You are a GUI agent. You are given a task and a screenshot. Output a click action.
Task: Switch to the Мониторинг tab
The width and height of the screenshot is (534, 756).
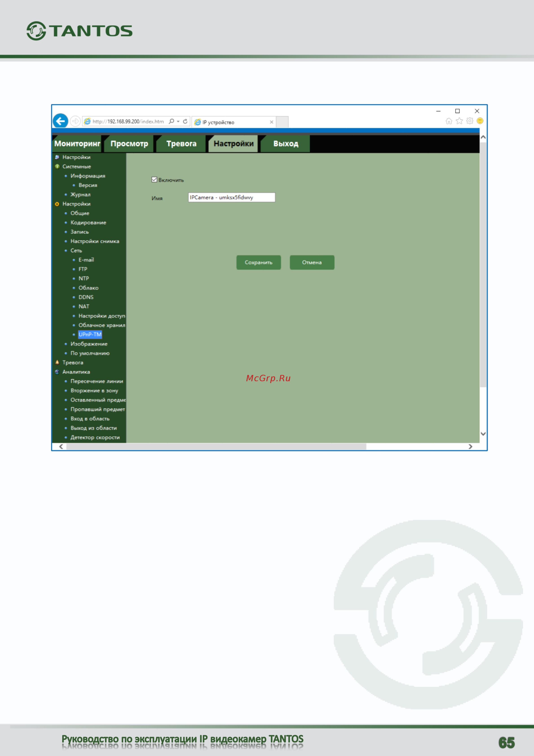(x=77, y=144)
